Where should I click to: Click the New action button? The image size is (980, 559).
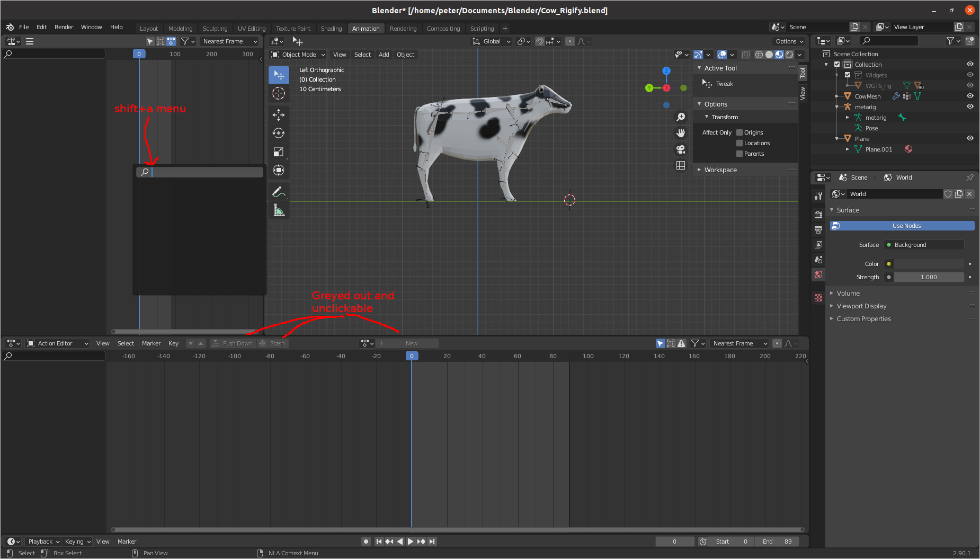407,343
